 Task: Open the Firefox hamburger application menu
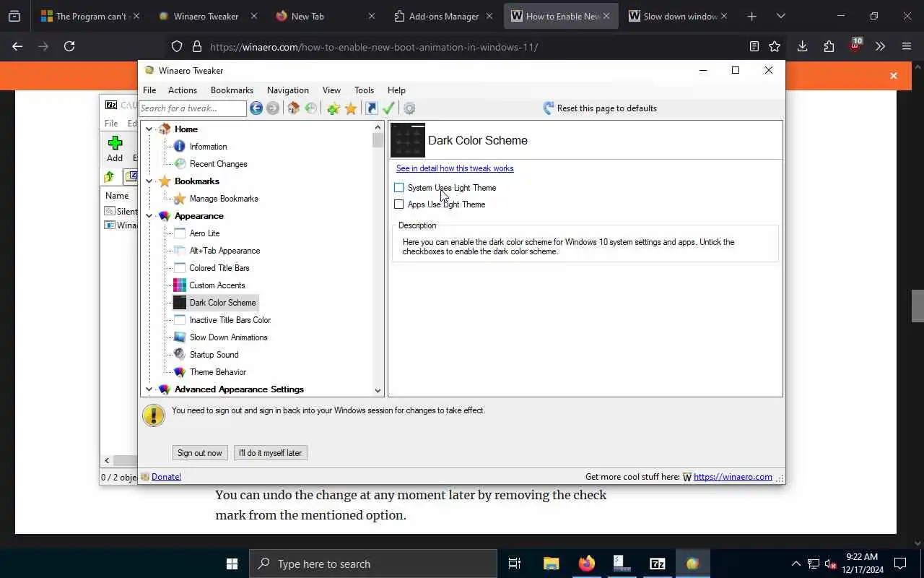(x=907, y=46)
